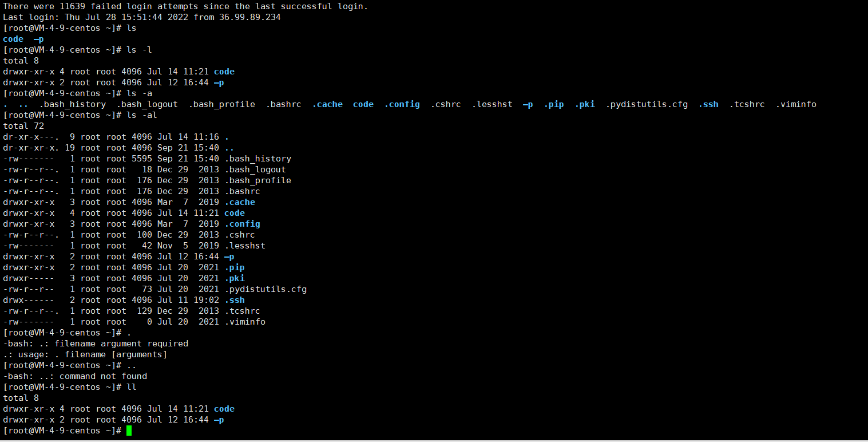Viewport: 868px width, 442px height.
Task: Click file size 73 of .pydistutils.cfg row
Action: click(147, 289)
